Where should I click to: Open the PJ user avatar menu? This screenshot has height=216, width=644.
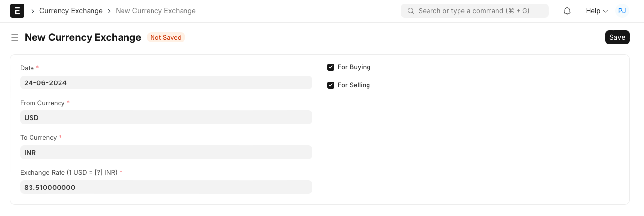(x=622, y=11)
